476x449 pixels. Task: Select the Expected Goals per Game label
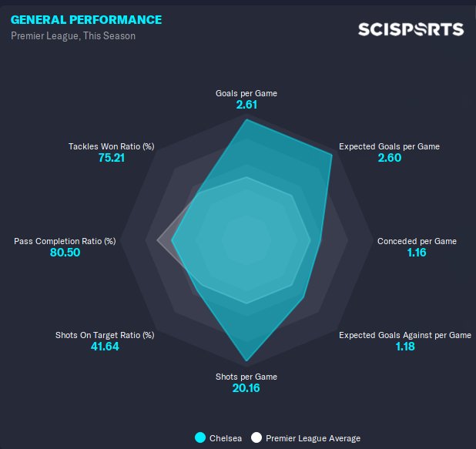click(x=389, y=146)
